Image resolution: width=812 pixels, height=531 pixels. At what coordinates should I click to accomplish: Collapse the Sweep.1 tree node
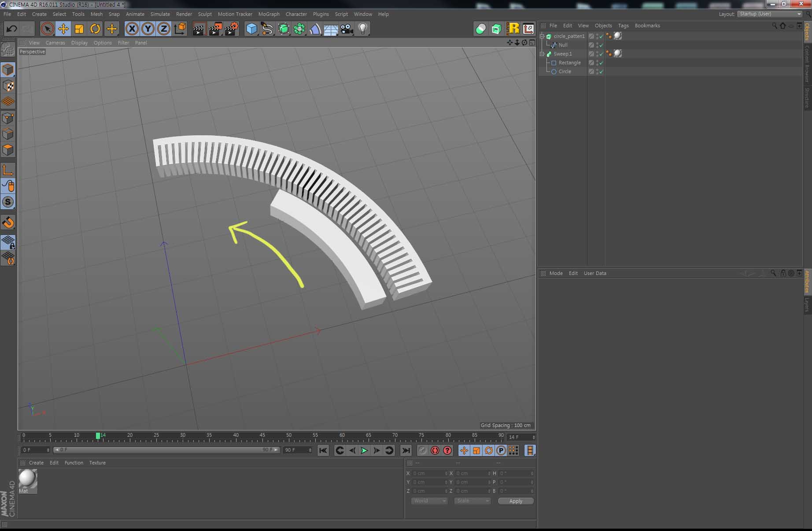point(543,54)
